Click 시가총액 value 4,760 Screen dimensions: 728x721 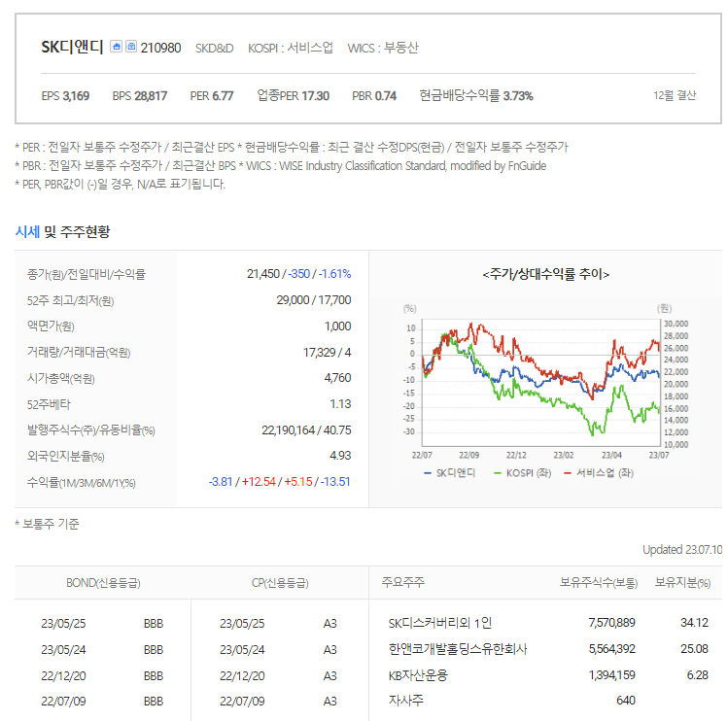click(x=337, y=378)
